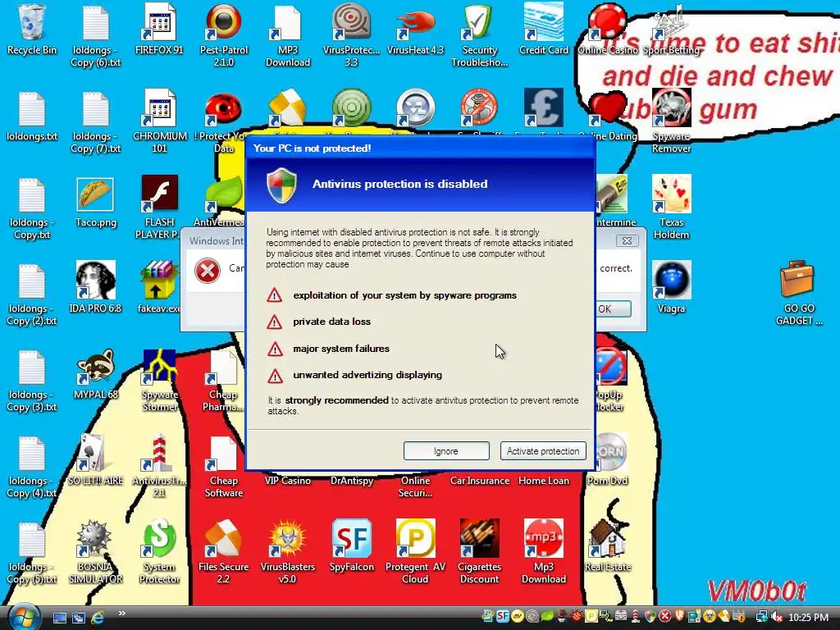Image resolution: width=840 pixels, height=630 pixels.
Task: Select the Pest-Patrol 2.1.0 icon
Action: (x=223, y=34)
